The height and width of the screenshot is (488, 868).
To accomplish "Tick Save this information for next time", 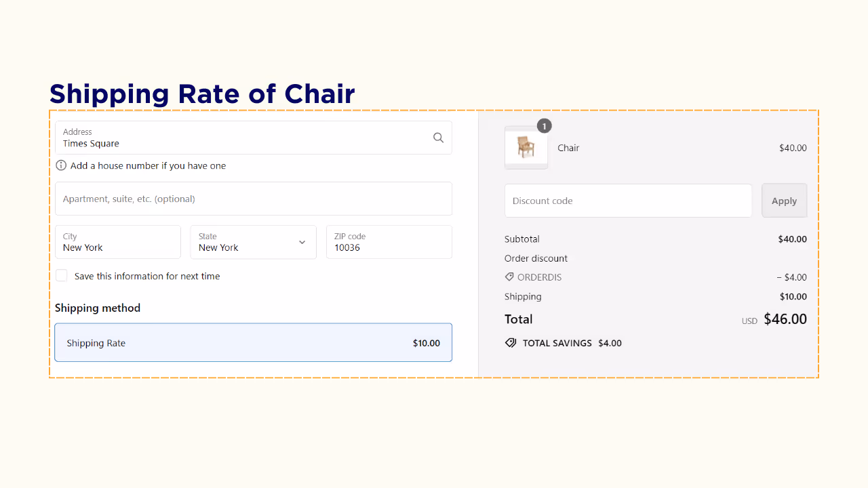I will pos(62,275).
